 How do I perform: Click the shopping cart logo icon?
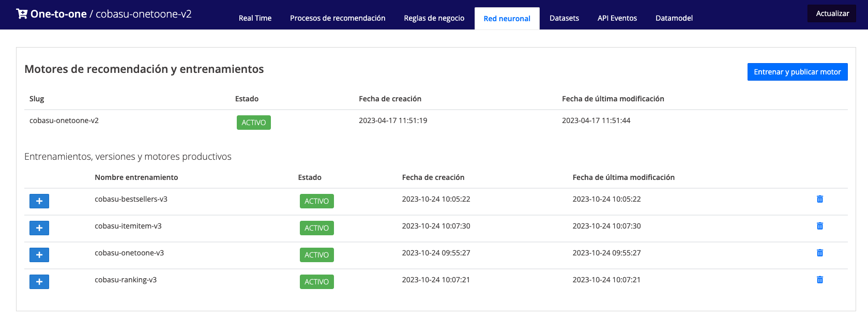22,14
